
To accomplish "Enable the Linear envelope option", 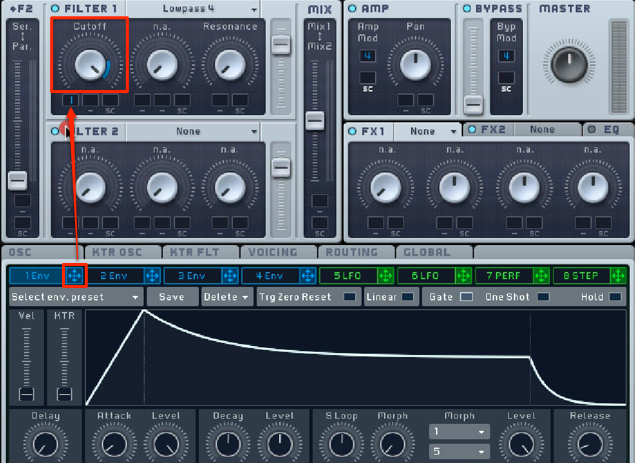I will pyautogui.click(x=407, y=297).
